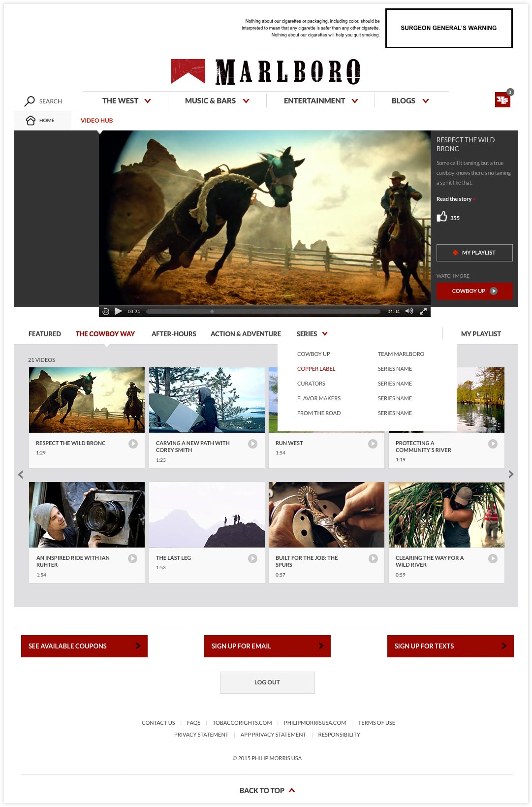The width and height of the screenshot is (532, 807).
Task: Mute the video volume speaker icon
Action: (409, 311)
